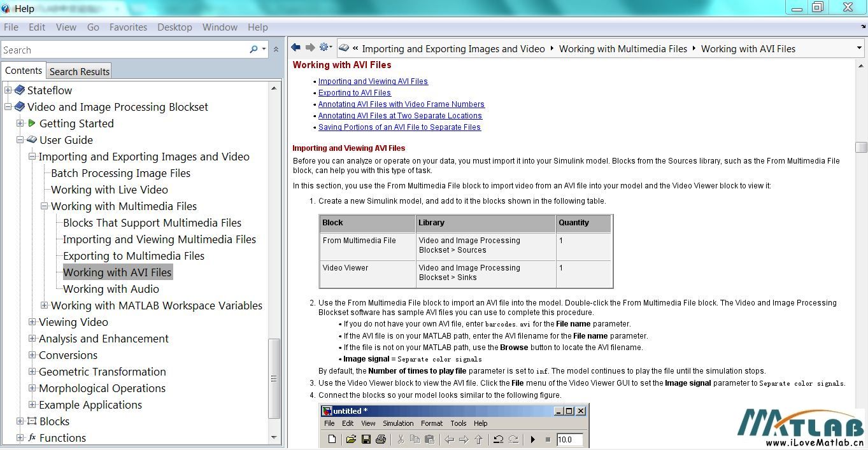Screen dimensions: 868x450
Task: Click contents tree scrollbar up arrow
Action: click(x=274, y=88)
